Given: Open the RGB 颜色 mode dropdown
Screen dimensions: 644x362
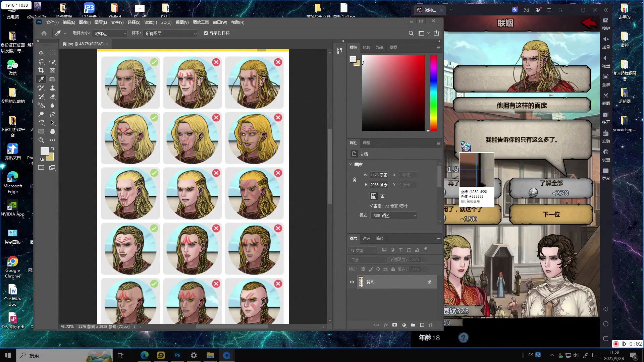Looking at the screenshot, I should click(x=394, y=216).
